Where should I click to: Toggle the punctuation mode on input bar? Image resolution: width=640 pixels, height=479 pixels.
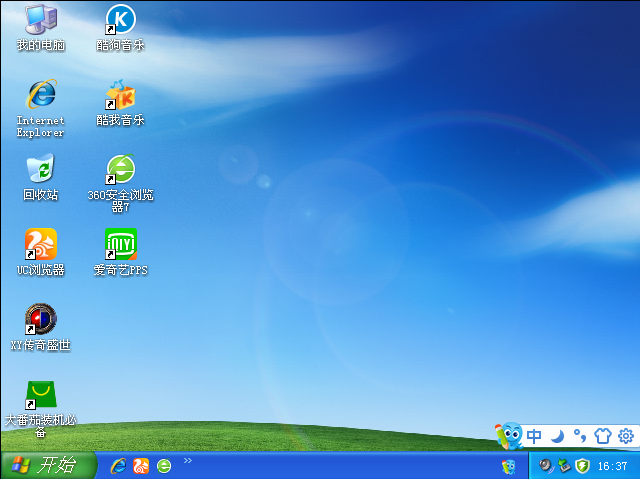580,436
